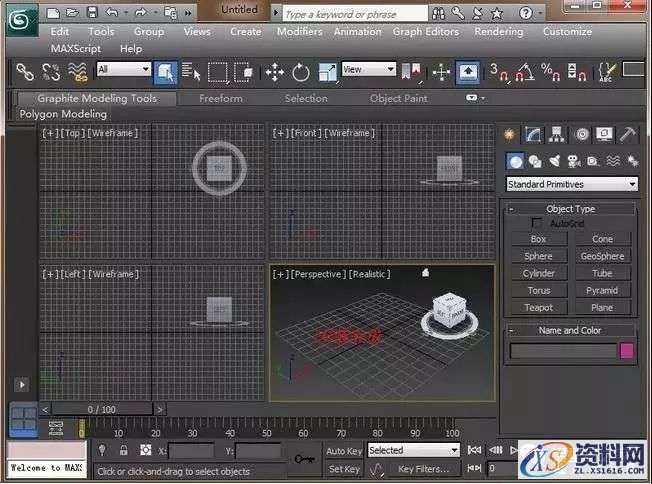Screen dimensions: 652x484
Task: Select the Select and Scale tool
Action: (327, 72)
